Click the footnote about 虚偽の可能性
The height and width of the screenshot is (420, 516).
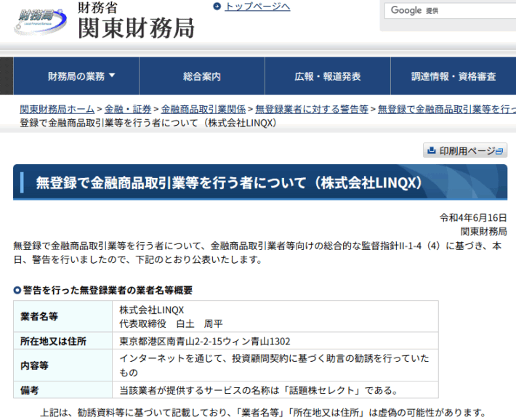click(263, 413)
